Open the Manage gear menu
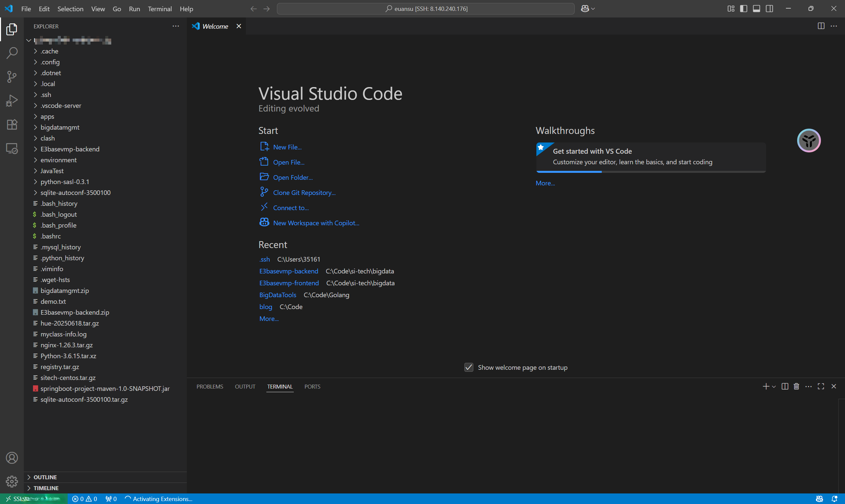The height and width of the screenshot is (504, 845). tap(12, 481)
